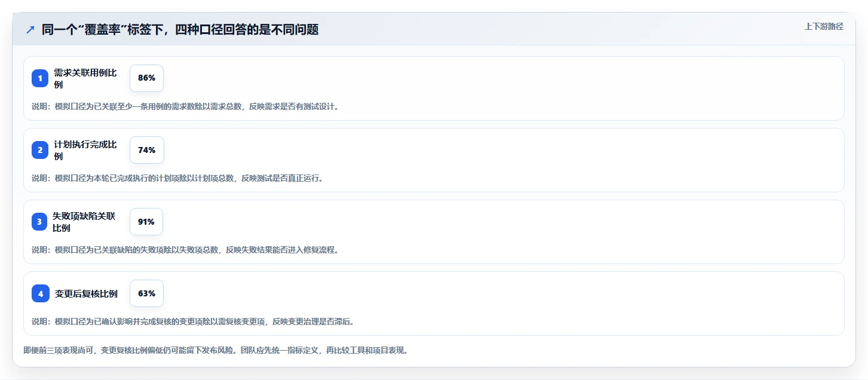
Task: Click the arrow icon beside the heading
Action: 30,30
